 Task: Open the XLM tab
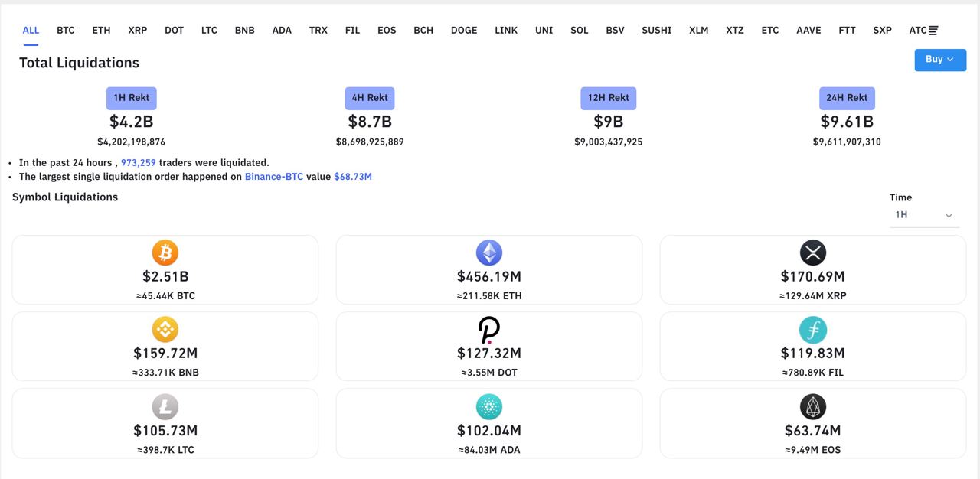pos(698,31)
